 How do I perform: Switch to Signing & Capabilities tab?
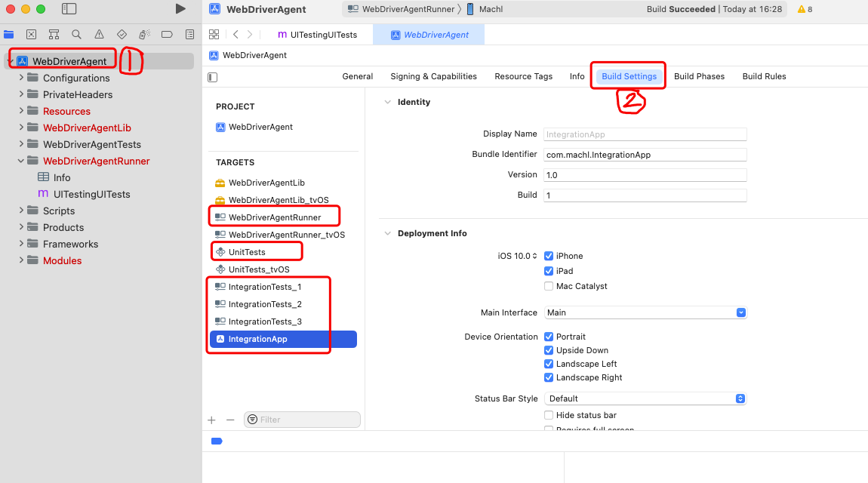point(433,76)
